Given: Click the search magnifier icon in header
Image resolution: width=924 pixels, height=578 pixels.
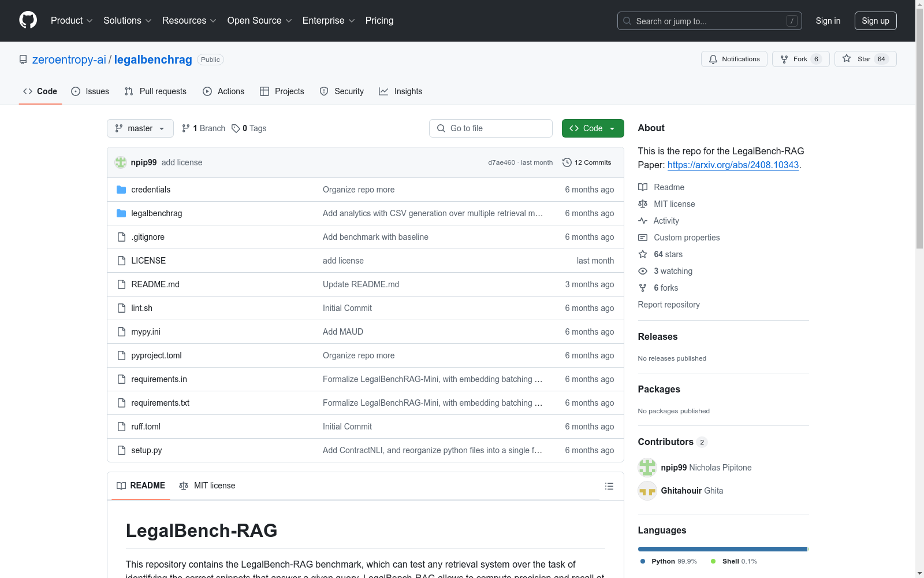Looking at the screenshot, I should pos(627,21).
